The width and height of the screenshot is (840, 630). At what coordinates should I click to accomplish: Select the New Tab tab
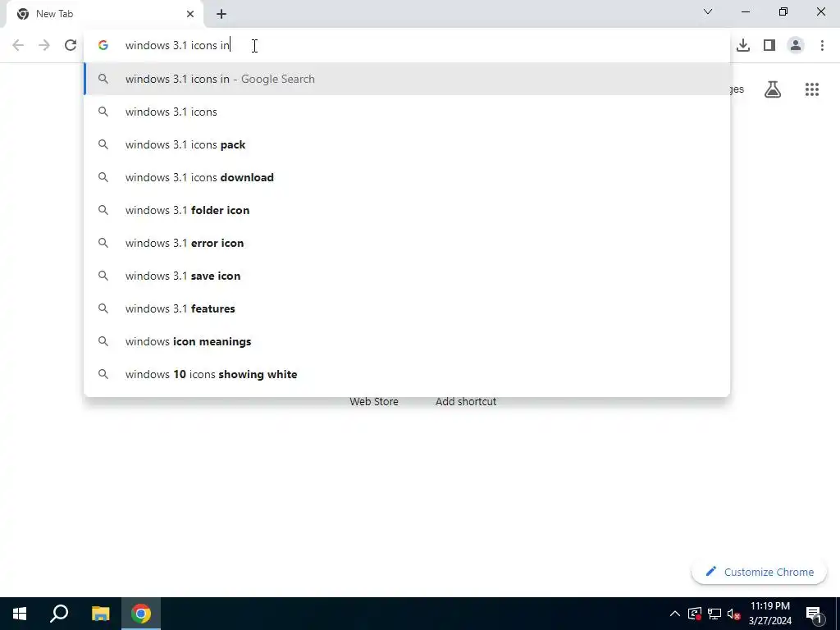click(104, 14)
